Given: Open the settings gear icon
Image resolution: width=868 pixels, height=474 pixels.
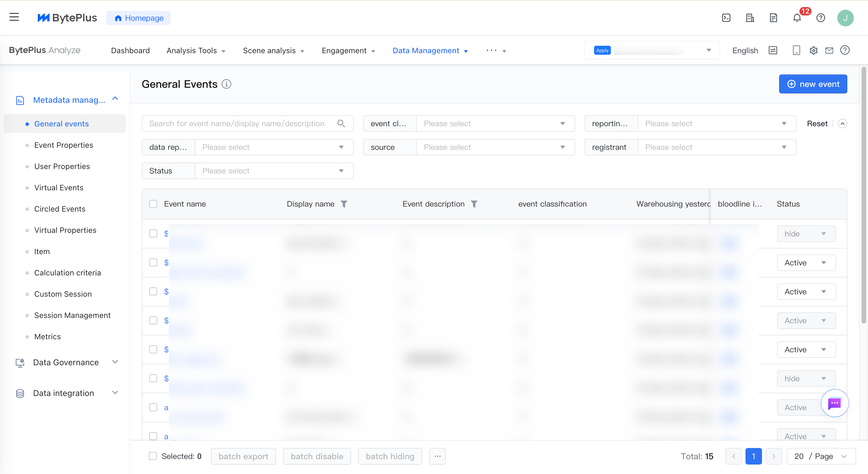Looking at the screenshot, I should pyautogui.click(x=813, y=51).
